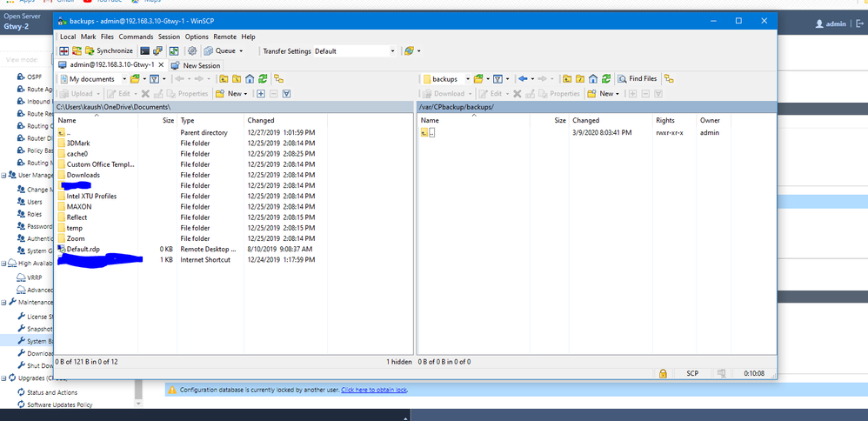Viewport: 868px width, 421px height.
Task: Click the 'Click here to obtain lock' link
Action: coord(374,390)
